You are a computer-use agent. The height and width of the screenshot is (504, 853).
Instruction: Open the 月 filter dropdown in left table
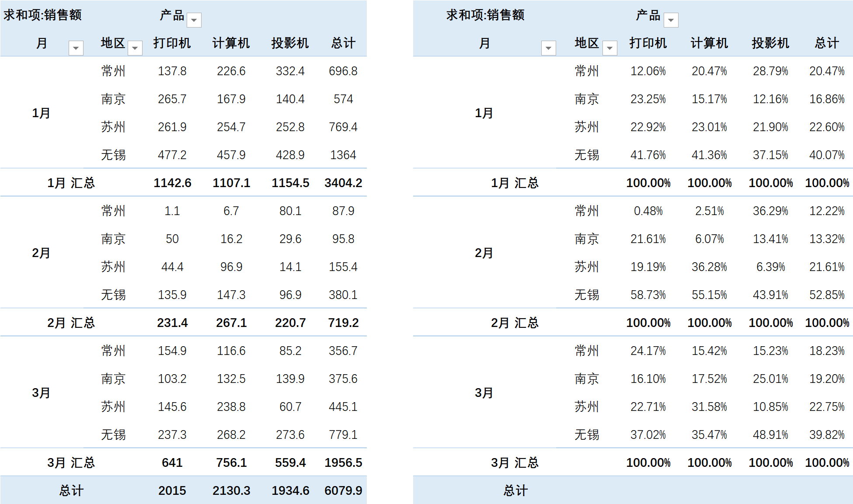pyautogui.click(x=76, y=48)
